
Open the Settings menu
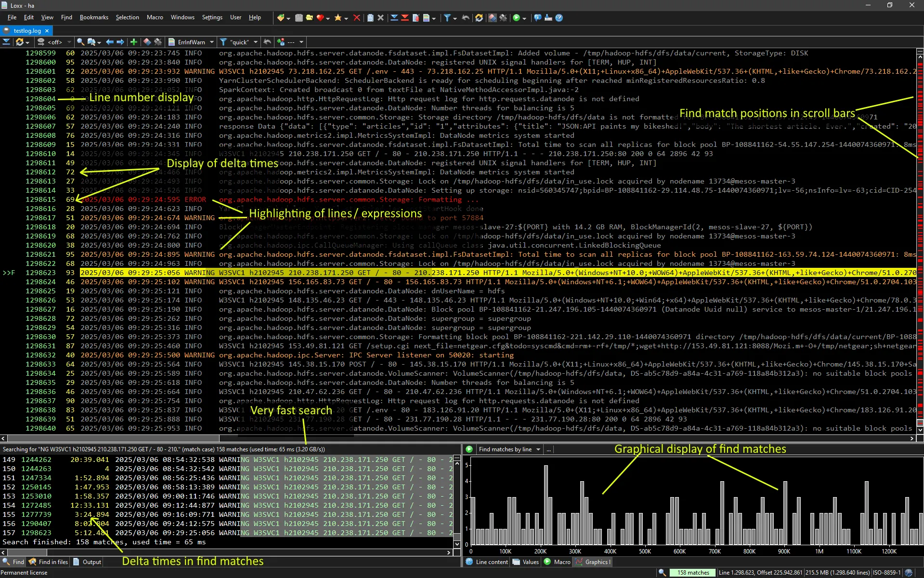tap(212, 17)
